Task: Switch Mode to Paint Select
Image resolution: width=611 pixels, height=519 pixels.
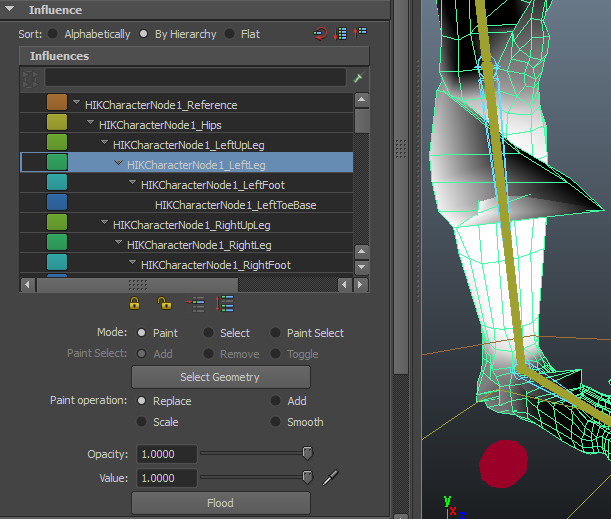Action: 276,333
